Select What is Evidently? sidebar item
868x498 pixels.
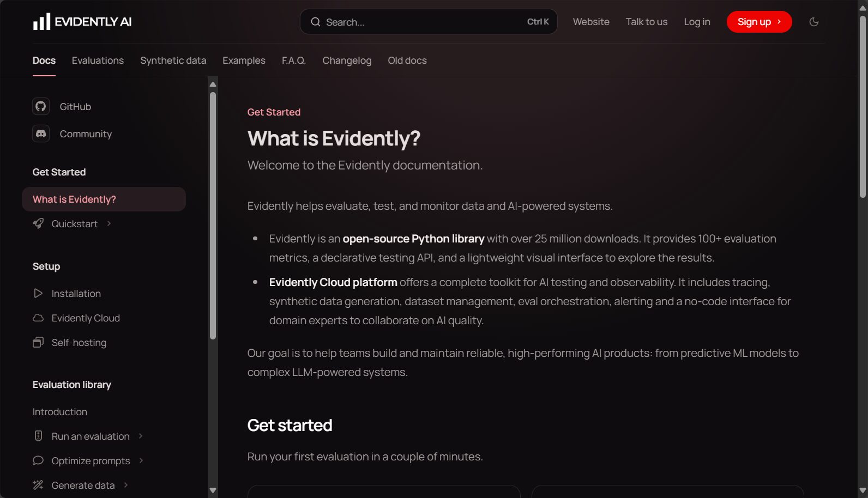click(x=104, y=199)
